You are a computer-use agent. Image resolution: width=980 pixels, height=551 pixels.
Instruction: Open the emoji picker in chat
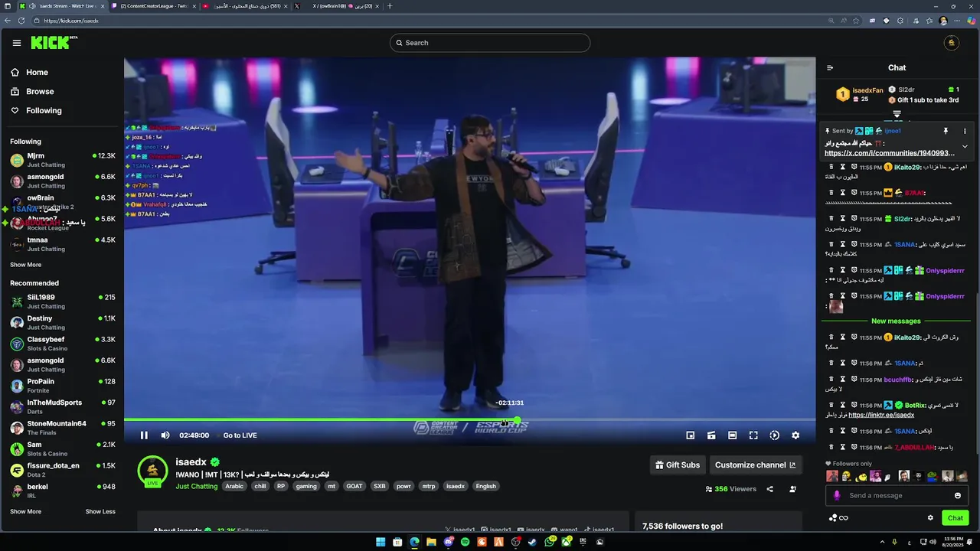point(958,495)
